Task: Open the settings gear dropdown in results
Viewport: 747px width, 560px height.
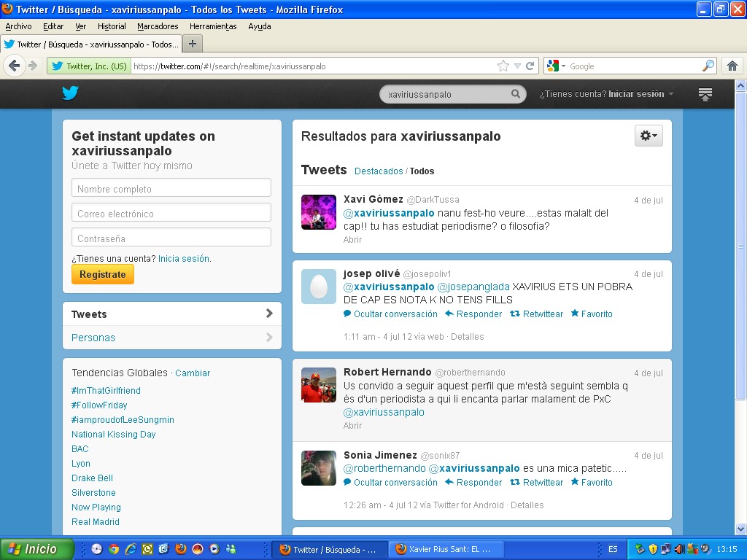Action: [649, 136]
